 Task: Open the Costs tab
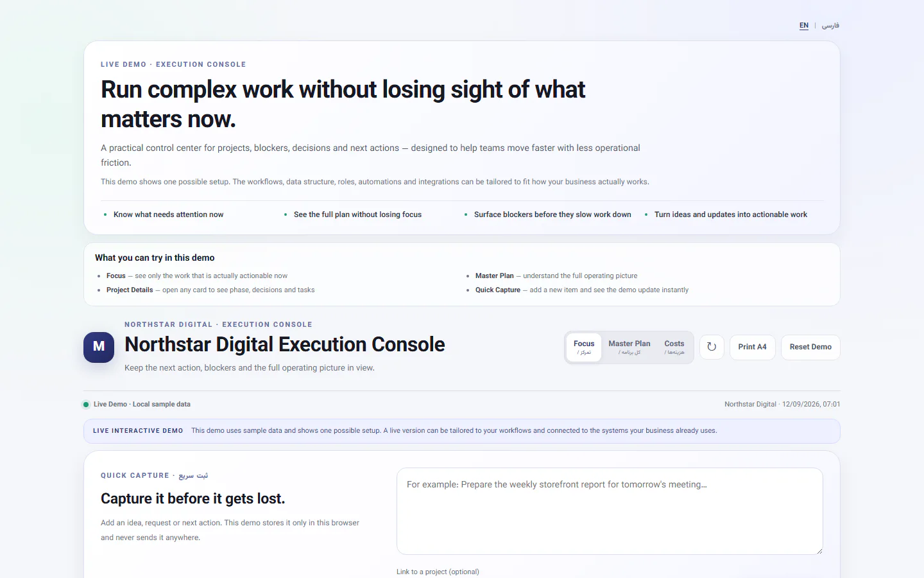tap(674, 347)
